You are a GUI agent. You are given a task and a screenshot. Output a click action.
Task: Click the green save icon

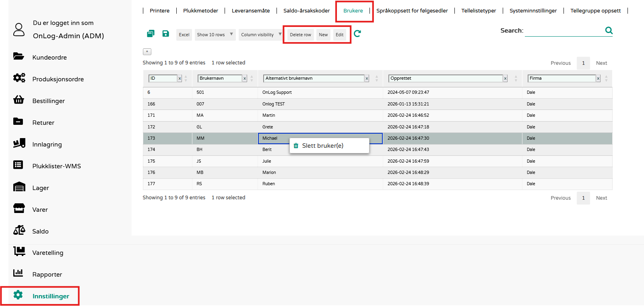click(165, 34)
